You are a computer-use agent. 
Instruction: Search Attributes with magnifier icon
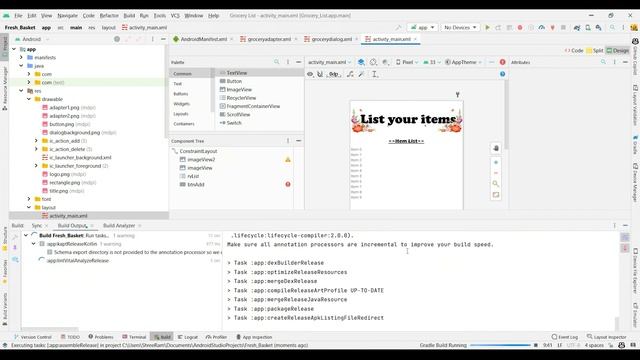(x=603, y=62)
